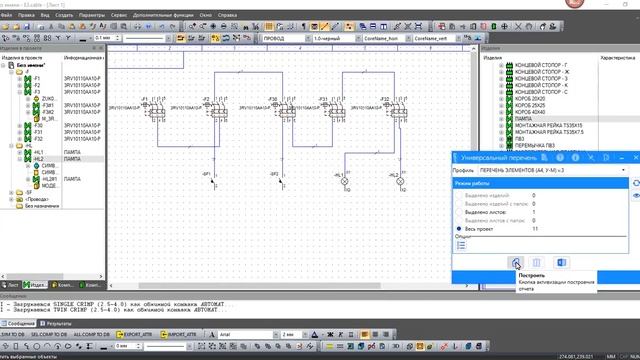Toggle the eye preview icon in dialog
Viewport: 640px width, 360px height.
(636, 196)
